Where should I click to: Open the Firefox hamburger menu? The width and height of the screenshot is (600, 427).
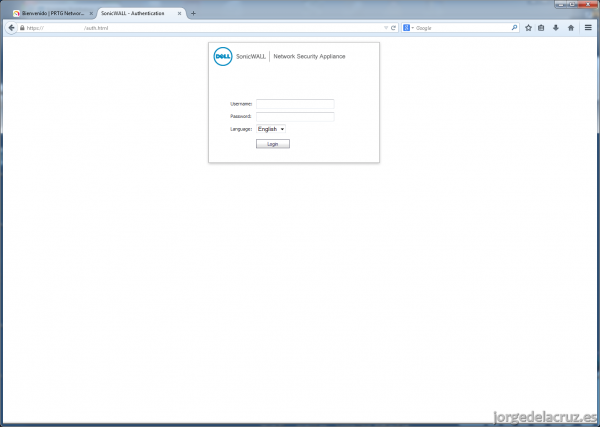tap(588, 28)
